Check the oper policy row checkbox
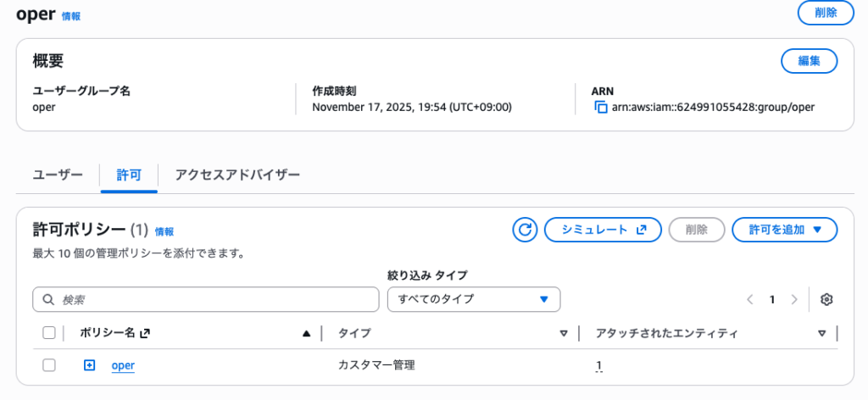The image size is (868, 400). pos(49,365)
